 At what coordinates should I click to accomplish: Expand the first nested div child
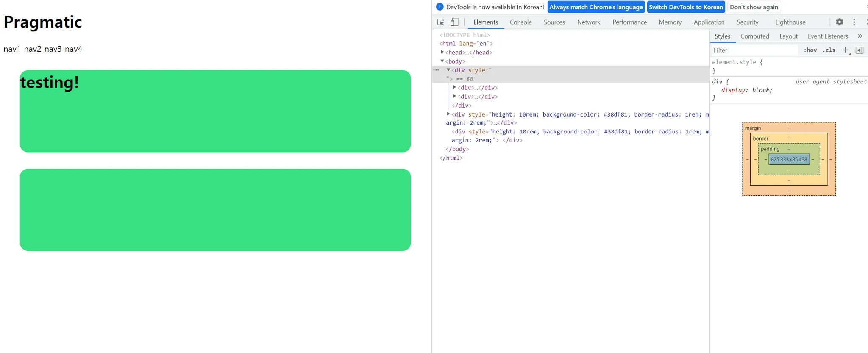pos(454,87)
